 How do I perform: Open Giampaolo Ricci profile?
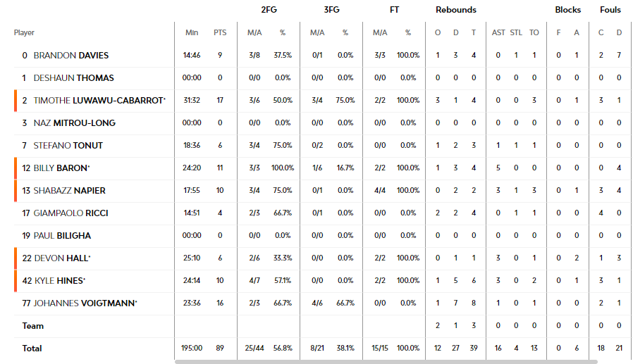70,213
